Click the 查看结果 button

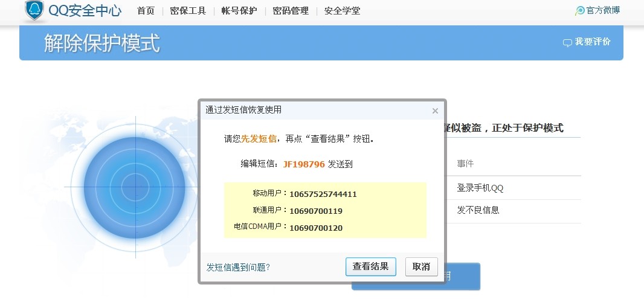pyautogui.click(x=371, y=266)
